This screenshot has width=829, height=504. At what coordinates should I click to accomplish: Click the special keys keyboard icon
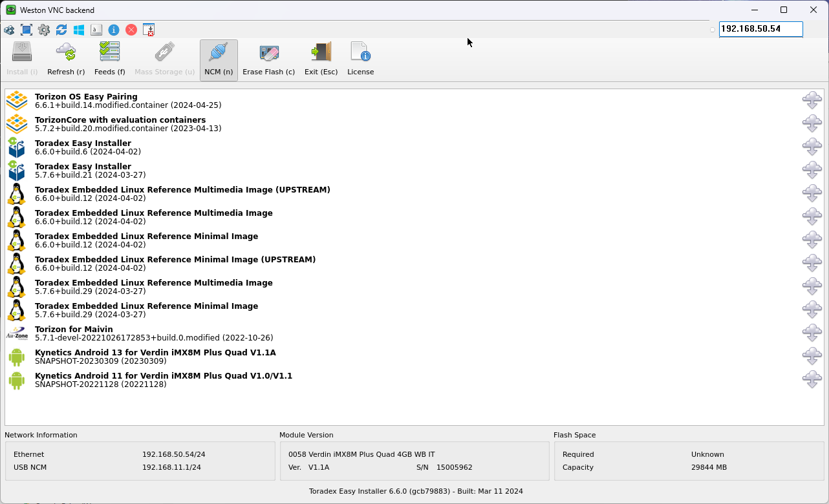[x=96, y=30]
